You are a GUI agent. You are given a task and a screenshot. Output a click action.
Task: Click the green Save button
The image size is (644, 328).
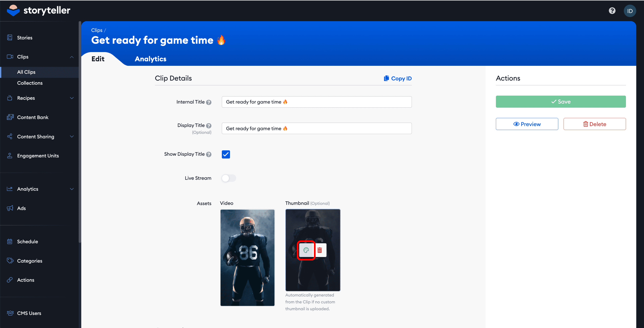click(x=560, y=102)
